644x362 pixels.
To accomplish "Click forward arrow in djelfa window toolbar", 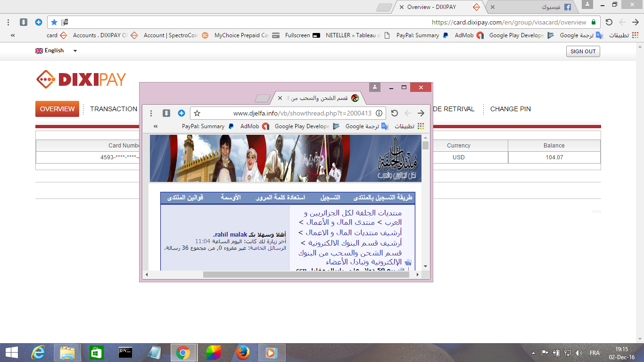I will (421, 113).
